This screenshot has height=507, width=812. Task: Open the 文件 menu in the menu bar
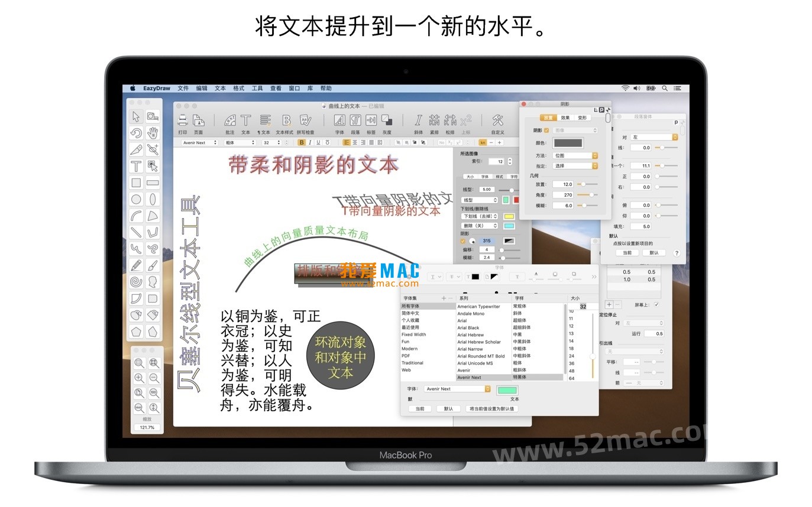(182, 88)
